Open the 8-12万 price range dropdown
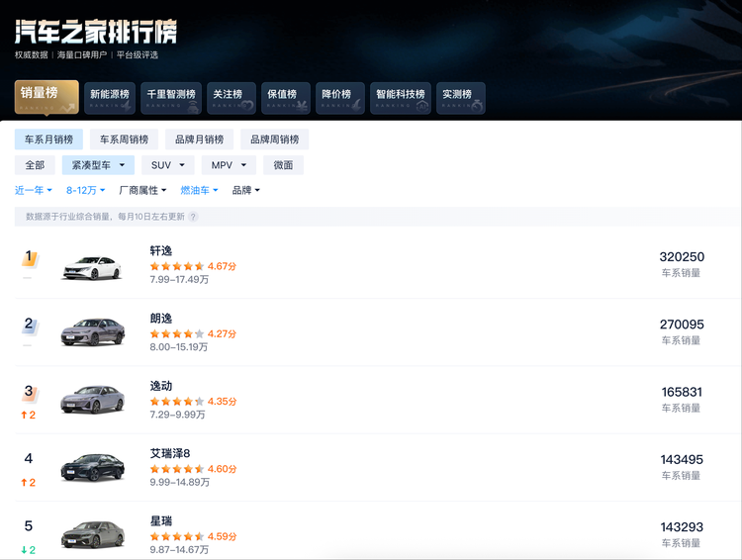Screen dimensions: 742x560 coord(86,190)
